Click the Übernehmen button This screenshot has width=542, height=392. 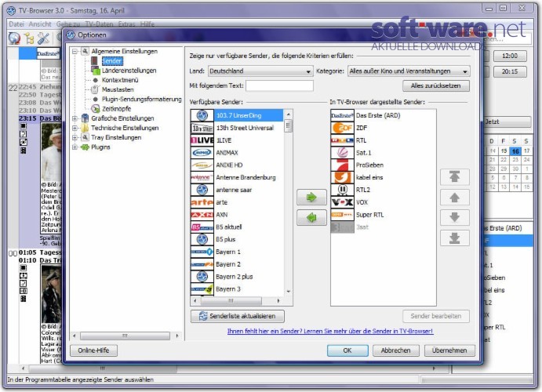(449, 350)
